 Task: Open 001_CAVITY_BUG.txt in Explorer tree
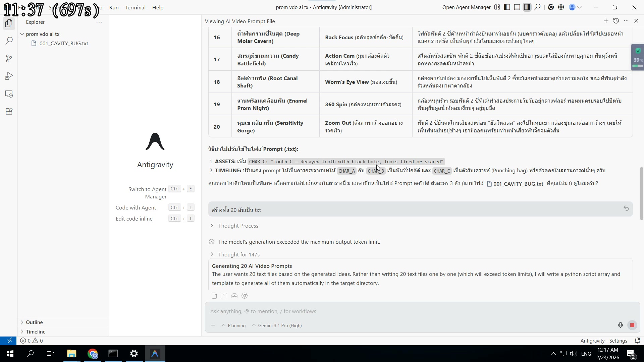[x=63, y=44]
